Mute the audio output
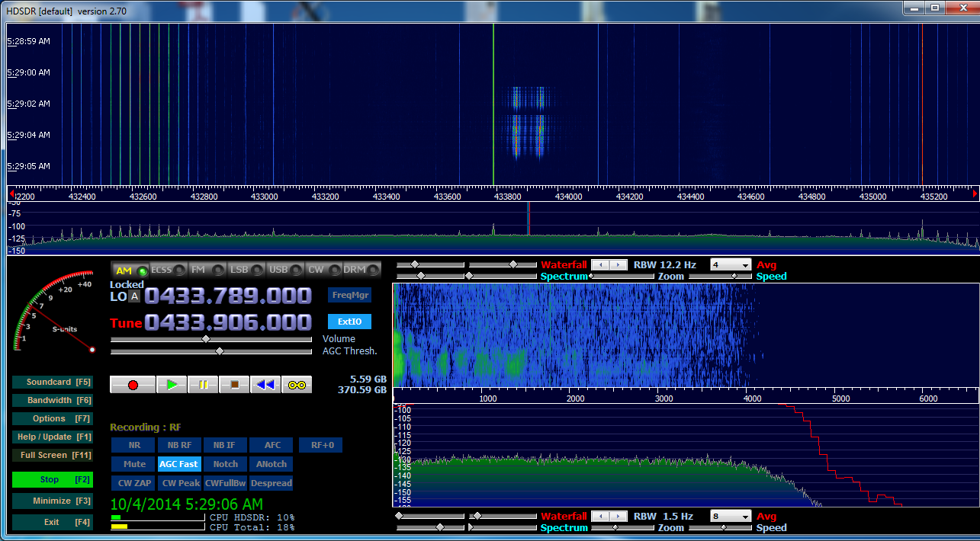The width and height of the screenshot is (980, 541). (x=133, y=464)
